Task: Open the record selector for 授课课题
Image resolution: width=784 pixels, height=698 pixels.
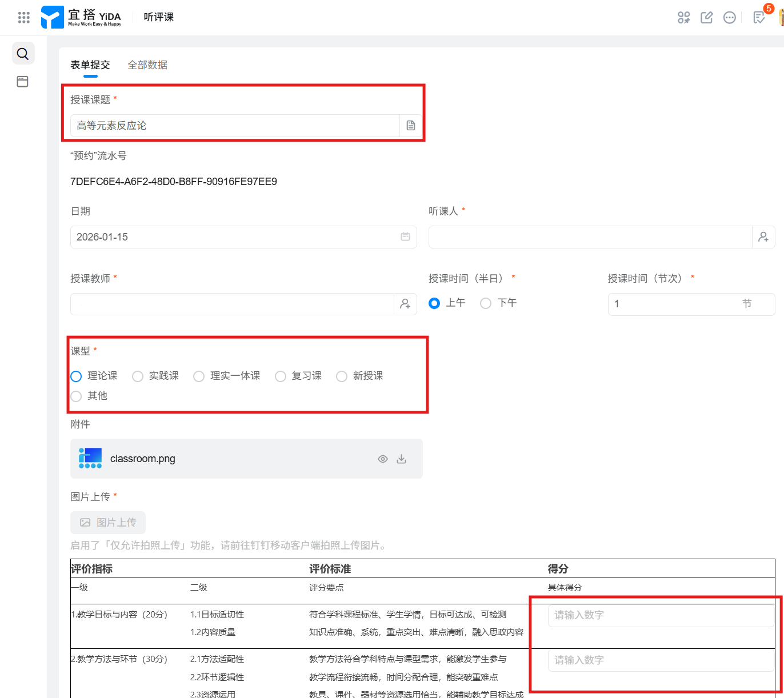Action: pos(411,126)
